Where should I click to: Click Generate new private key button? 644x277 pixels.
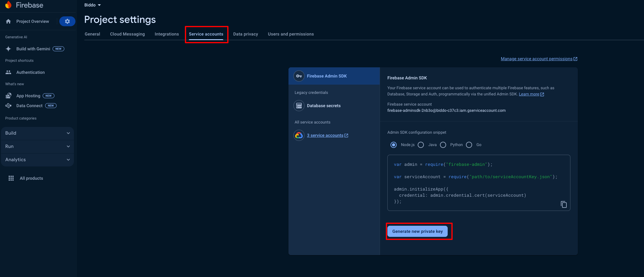click(x=417, y=231)
